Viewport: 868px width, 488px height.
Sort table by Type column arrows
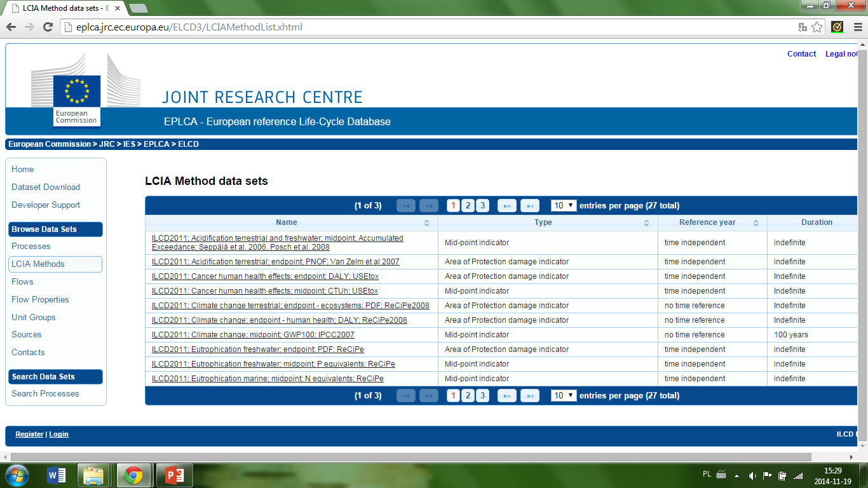coord(646,223)
